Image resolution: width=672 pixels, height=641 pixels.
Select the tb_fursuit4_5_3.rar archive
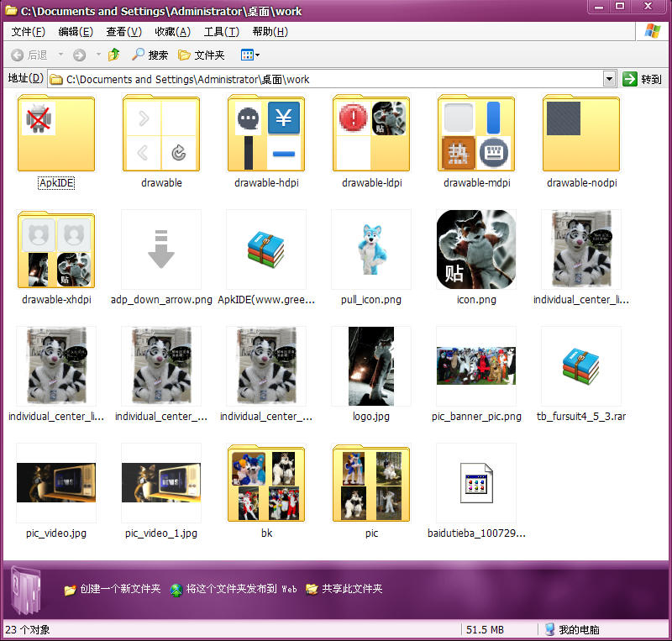pos(581,366)
